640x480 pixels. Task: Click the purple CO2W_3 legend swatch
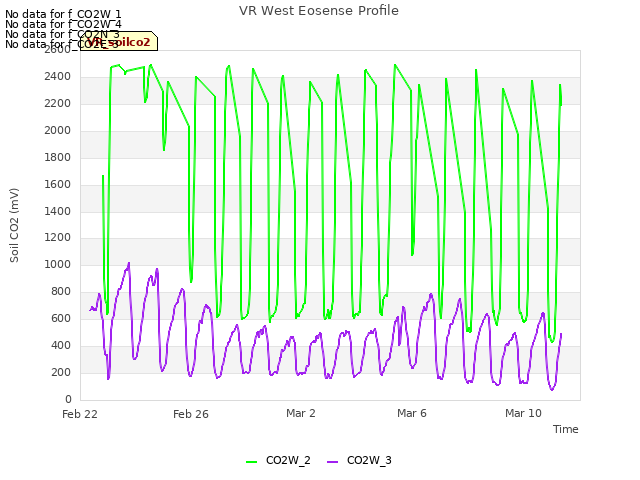pyautogui.click(x=333, y=462)
